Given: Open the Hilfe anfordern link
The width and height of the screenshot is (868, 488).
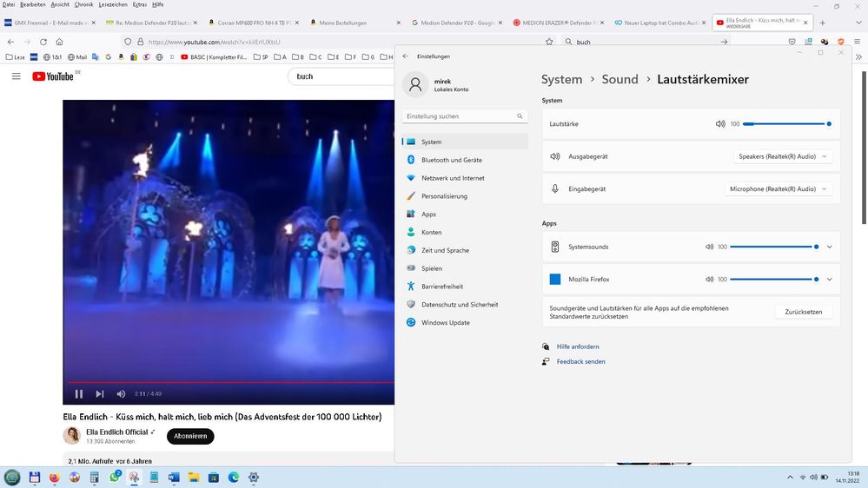Looking at the screenshot, I should tap(578, 346).
